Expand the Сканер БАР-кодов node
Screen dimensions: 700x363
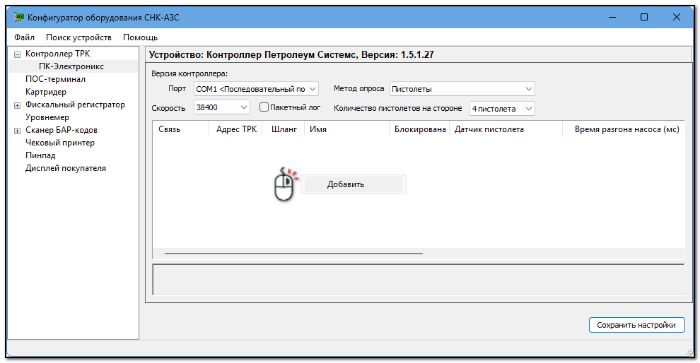coord(17,131)
